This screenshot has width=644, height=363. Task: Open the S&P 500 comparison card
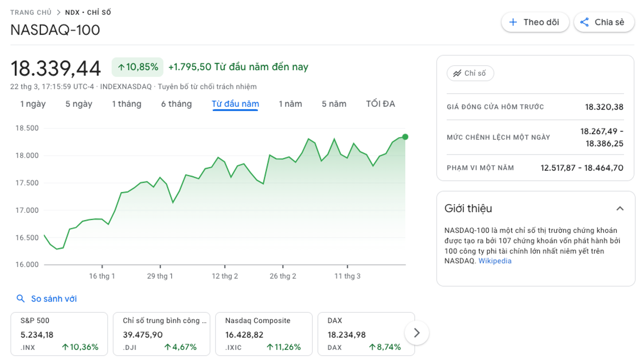pyautogui.click(x=59, y=334)
